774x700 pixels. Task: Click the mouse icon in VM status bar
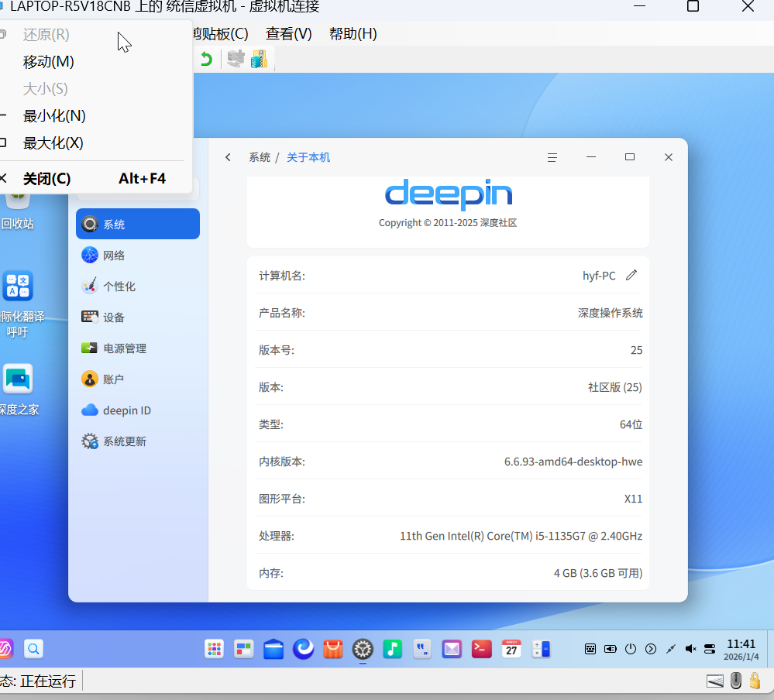pos(735,681)
